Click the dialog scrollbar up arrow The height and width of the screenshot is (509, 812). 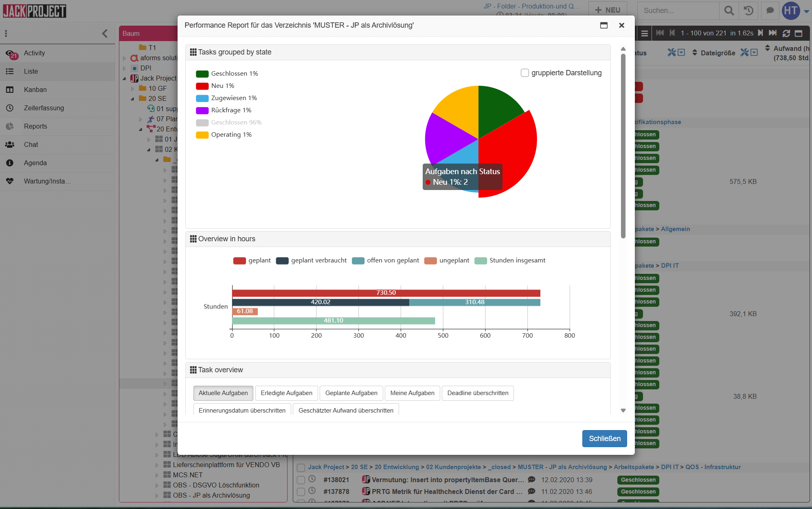(x=623, y=49)
